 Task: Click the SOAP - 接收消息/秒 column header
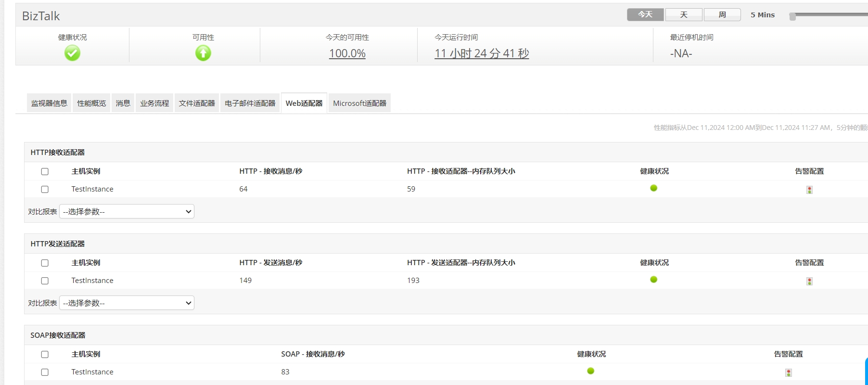click(x=313, y=354)
